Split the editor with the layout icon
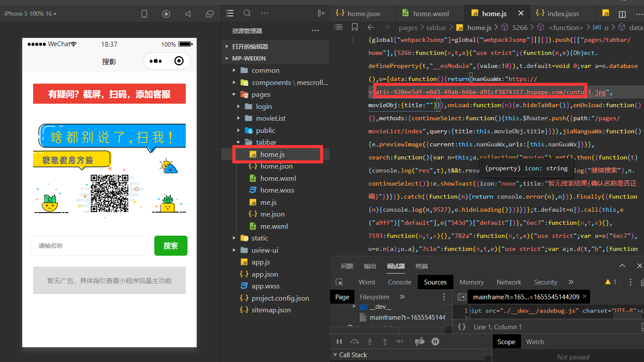 tap(622, 14)
